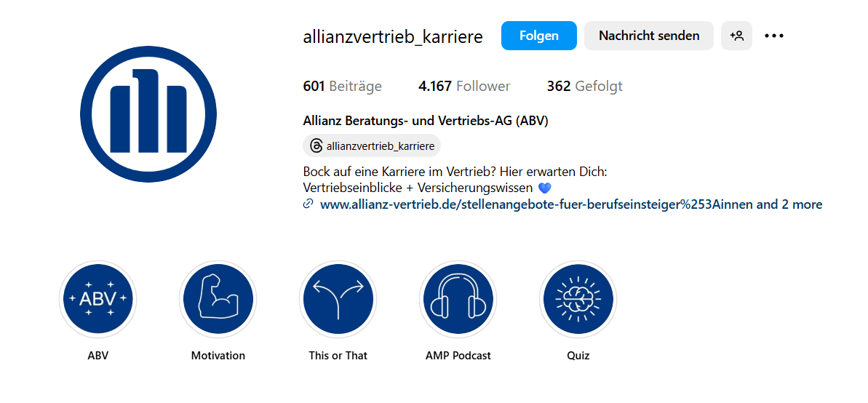This screenshot has height=403, width=868.
Task: Click the link chain icon in bio
Action: point(308,205)
